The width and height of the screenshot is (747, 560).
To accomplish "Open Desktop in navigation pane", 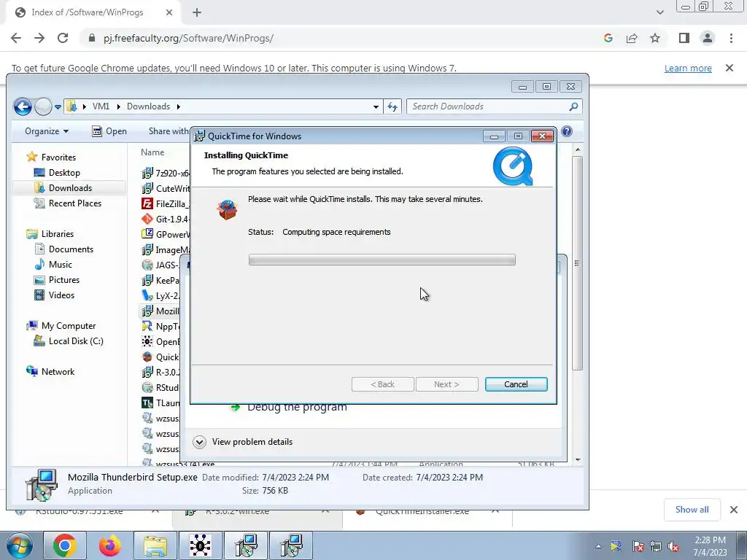I will (x=64, y=173).
